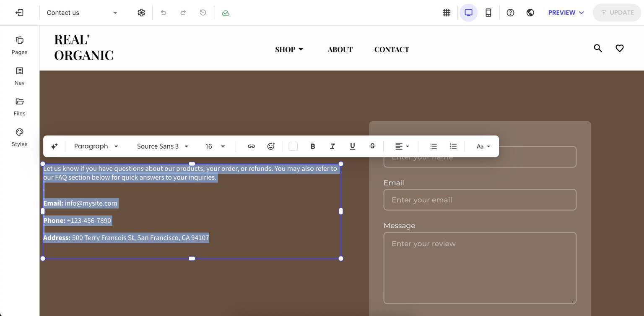The height and width of the screenshot is (316, 644).
Task: Click the Enter your email field
Action: 480,200
